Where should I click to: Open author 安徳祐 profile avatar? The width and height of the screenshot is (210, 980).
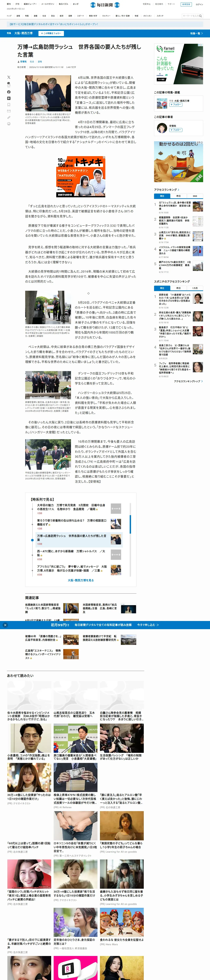[162, 128]
